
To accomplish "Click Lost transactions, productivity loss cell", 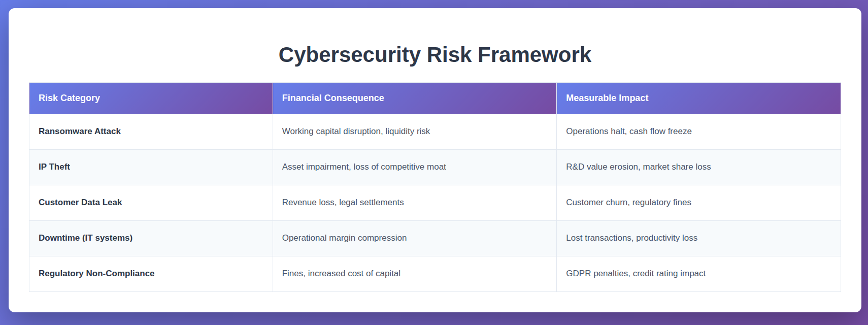I will coord(631,238).
